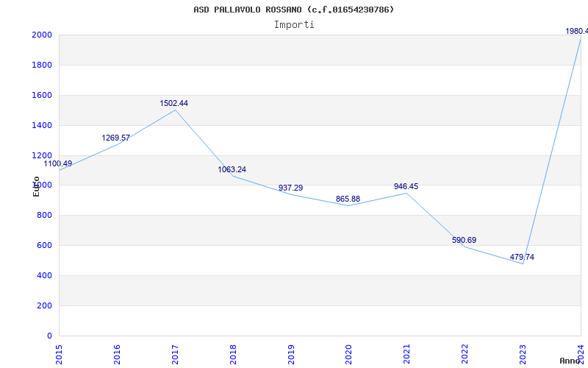Click the 2018 x-axis year label
This screenshot has width=588, height=368.
(x=233, y=355)
